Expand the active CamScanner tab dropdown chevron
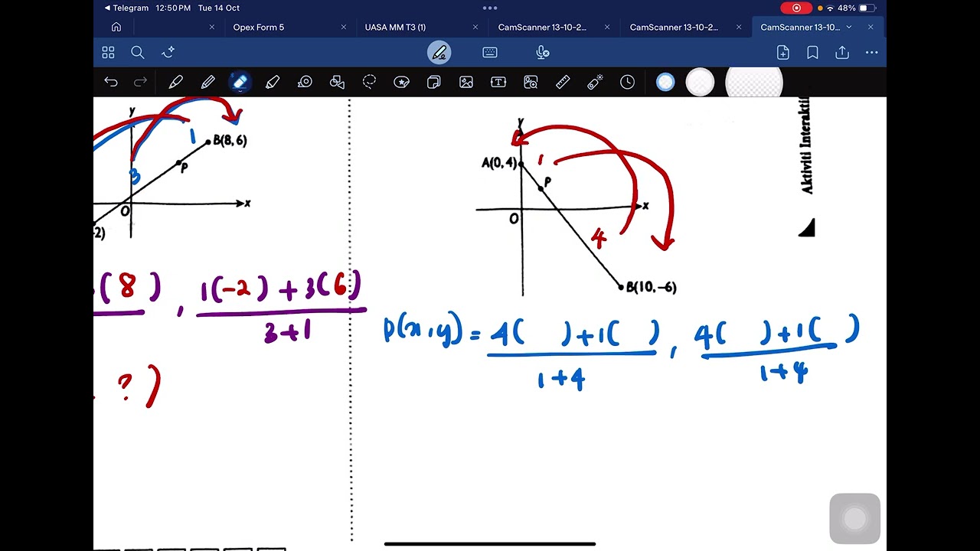The image size is (980, 551). pyautogui.click(x=848, y=27)
